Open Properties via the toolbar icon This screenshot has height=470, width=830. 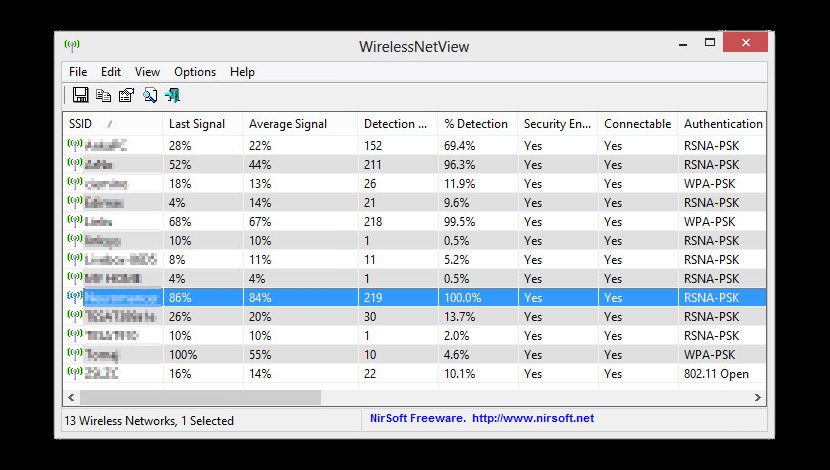(x=127, y=95)
